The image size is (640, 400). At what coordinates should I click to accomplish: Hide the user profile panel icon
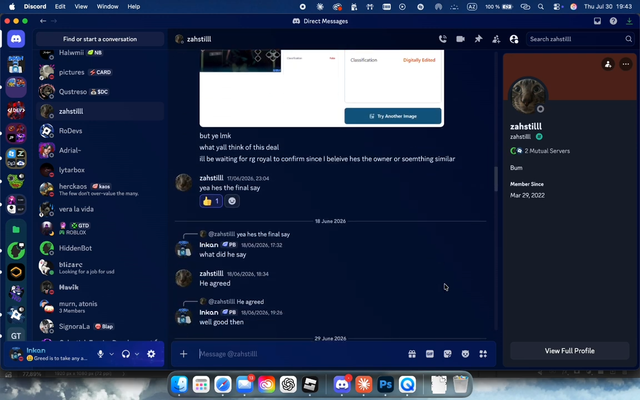coord(514,39)
